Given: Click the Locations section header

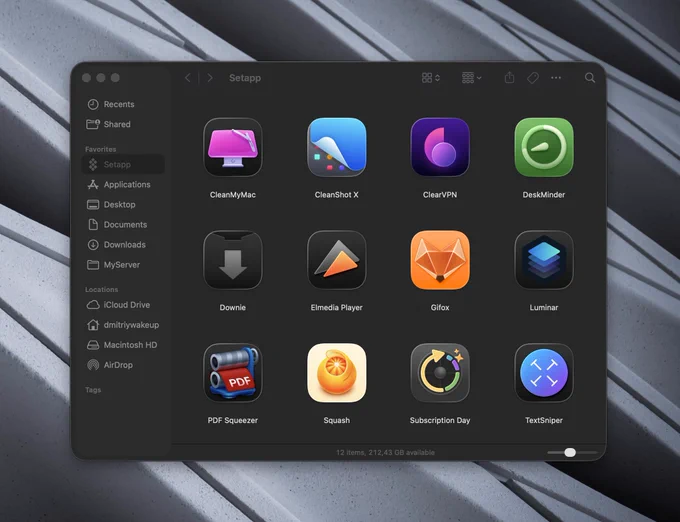Looking at the screenshot, I should click(101, 289).
